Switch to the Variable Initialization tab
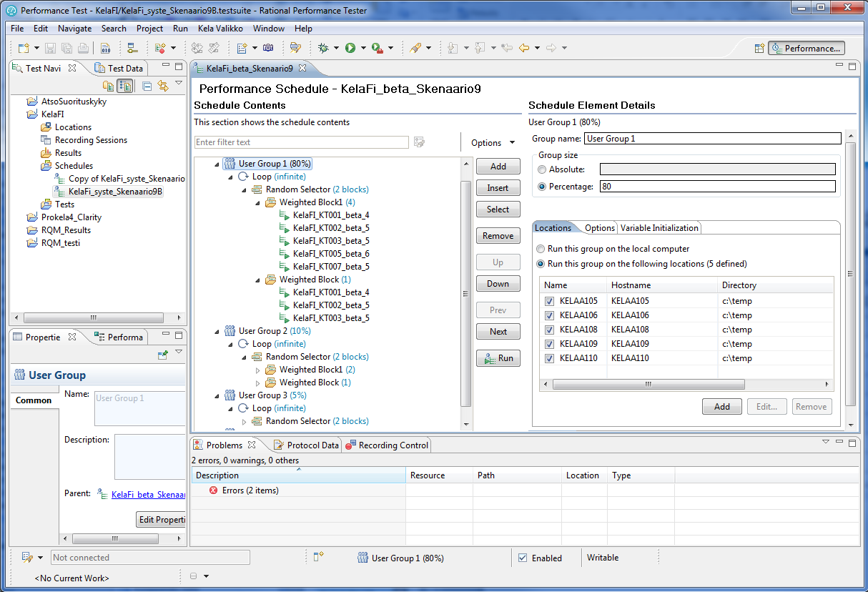Image resolution: width=868 pixels, height=592 pixels. coord(659,228)
